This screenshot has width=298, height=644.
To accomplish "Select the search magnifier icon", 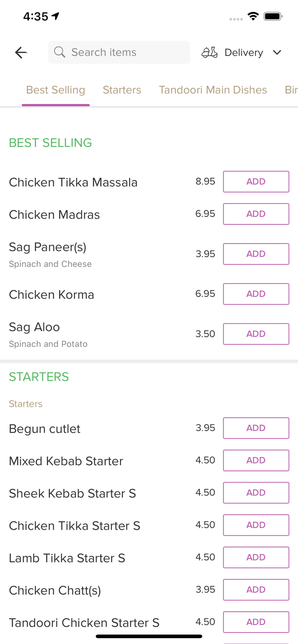I will tap(60, 52).
